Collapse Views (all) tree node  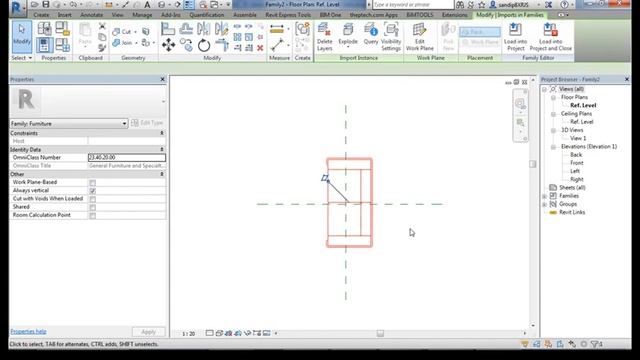click(544, 89)
